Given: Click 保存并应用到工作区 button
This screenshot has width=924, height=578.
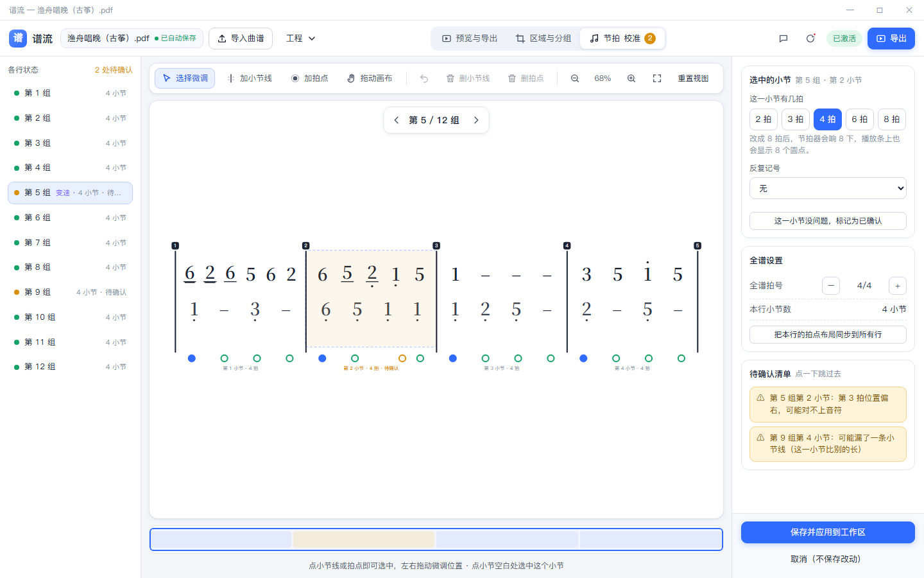Looking at the screenshot, I should 828,532.
